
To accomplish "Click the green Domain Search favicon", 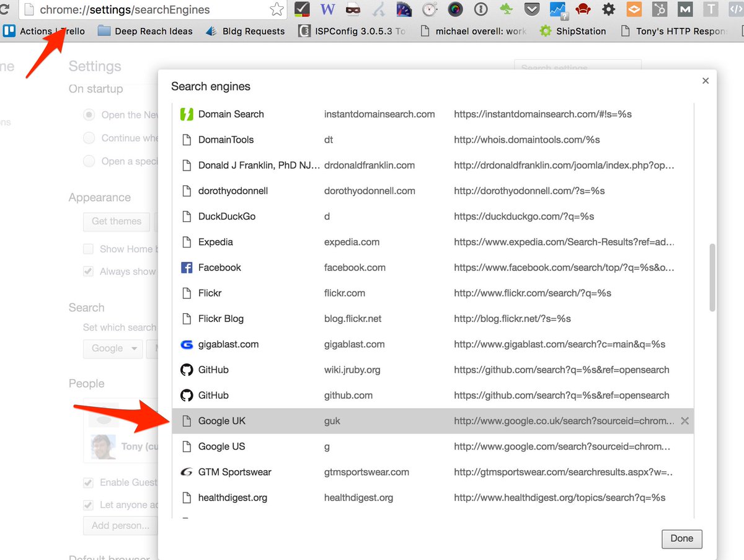I will (x=186, y=114).
